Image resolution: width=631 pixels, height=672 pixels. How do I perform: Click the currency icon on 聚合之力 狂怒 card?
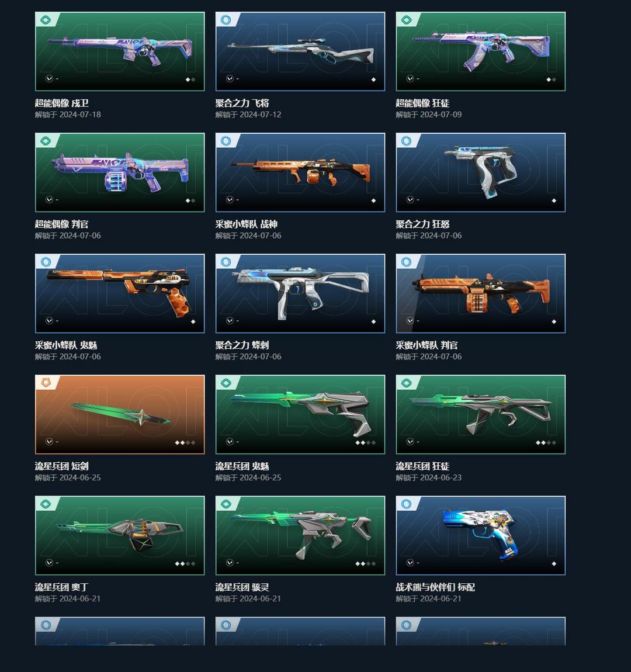click(410, 200)
